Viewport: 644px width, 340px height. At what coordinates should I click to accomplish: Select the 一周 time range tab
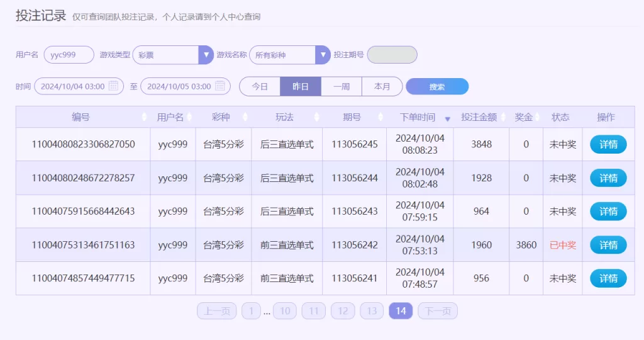point(341,86)
